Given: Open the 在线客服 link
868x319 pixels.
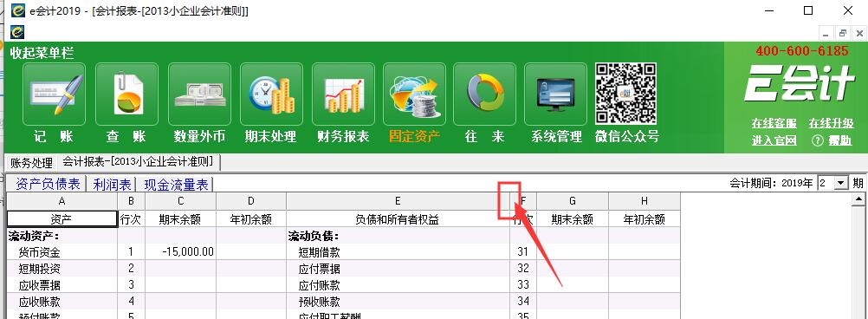Looking at the screenshot, I should [x=774, y=123].
